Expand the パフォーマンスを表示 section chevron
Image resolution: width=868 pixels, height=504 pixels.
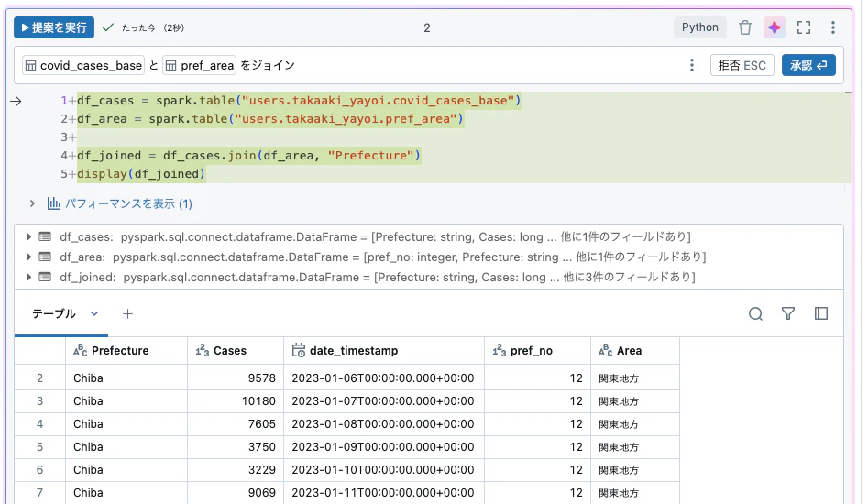(x=32, y=203)
